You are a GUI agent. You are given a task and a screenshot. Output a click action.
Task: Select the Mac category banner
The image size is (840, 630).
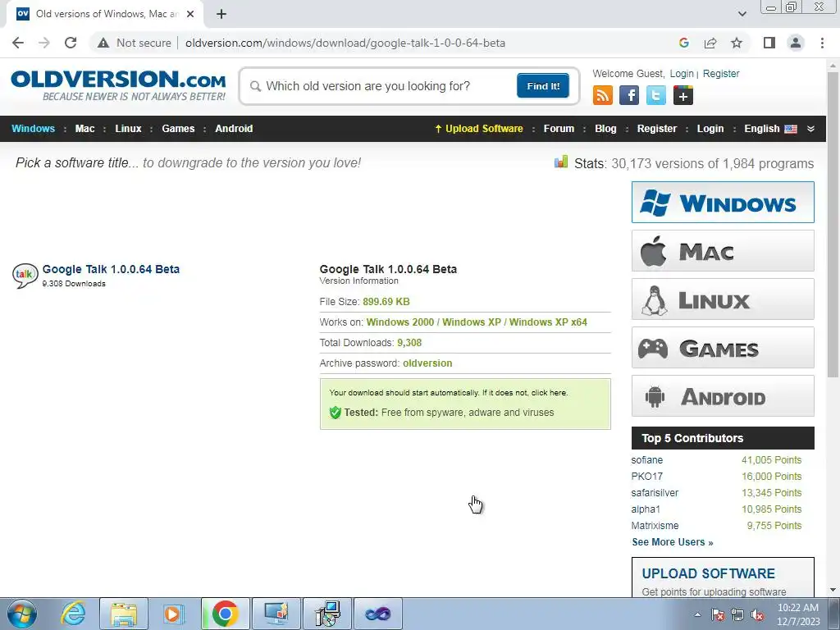point(723,251)
